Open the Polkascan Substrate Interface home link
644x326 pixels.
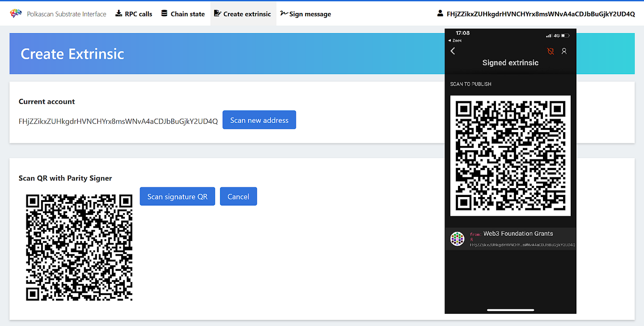point(67,14)
